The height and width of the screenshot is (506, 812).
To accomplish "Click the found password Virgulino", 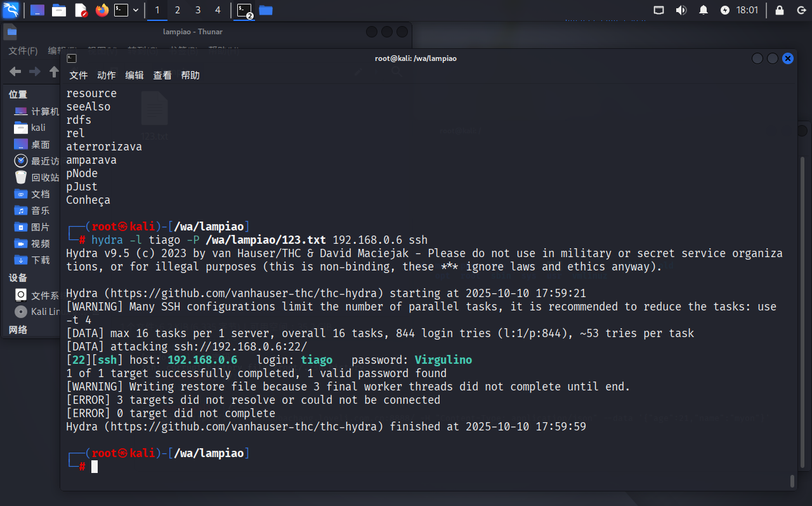I will (443, 360).
